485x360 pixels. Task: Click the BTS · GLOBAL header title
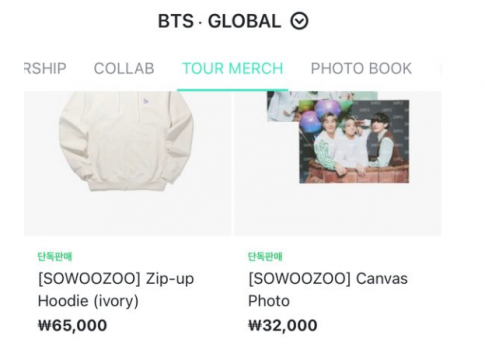[219, 21]
